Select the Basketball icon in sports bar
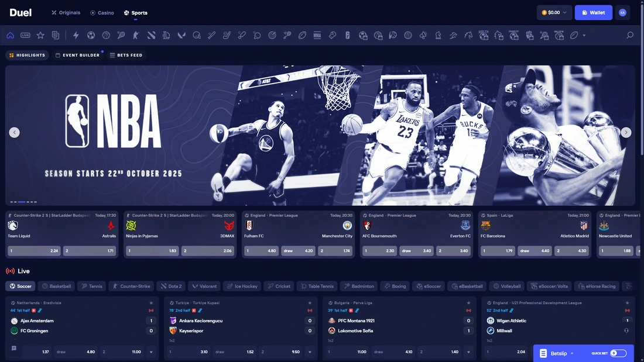Image resolution: width=644 pixels, height=362 pixels. 106,35
